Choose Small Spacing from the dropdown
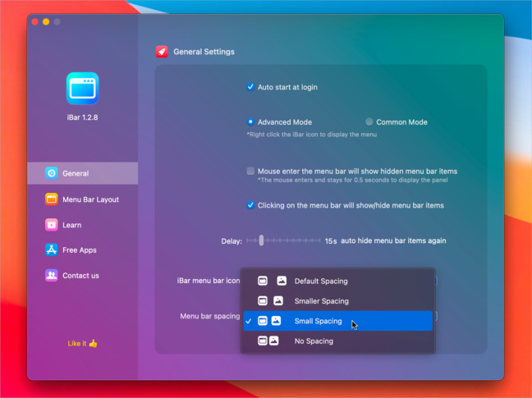 [337, 321]
